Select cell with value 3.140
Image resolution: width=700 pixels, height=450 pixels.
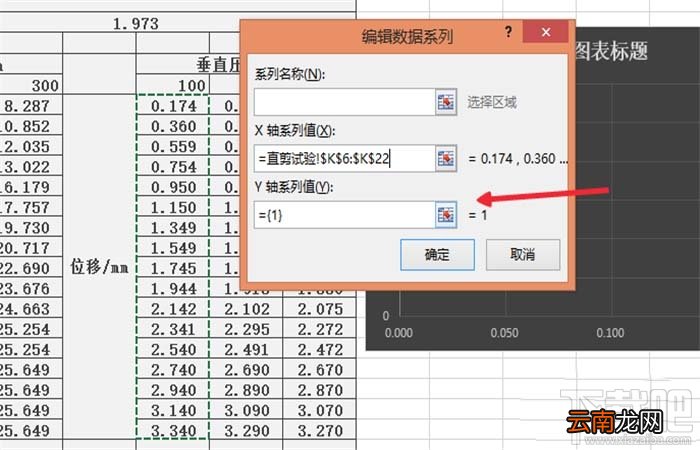point(173,410)
